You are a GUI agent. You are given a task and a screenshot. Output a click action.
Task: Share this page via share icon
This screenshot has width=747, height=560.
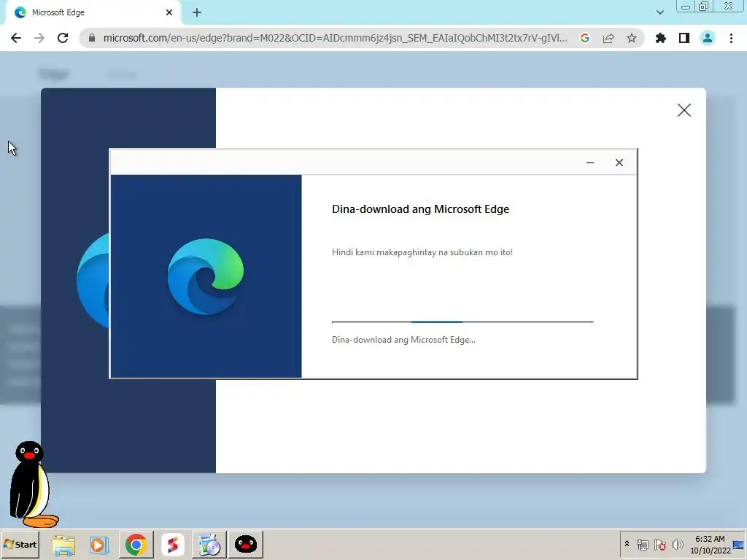(608, 38)
